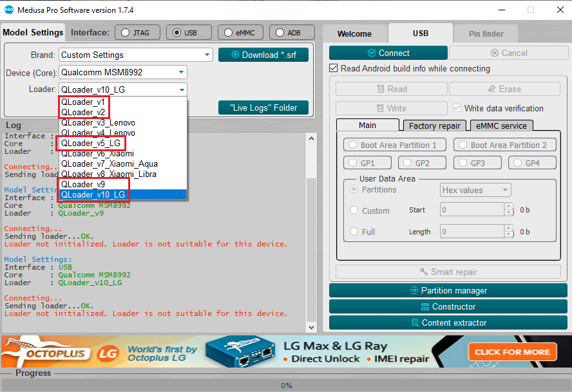
Task: Open the Device (Core) dropdown
Action: 123,72
